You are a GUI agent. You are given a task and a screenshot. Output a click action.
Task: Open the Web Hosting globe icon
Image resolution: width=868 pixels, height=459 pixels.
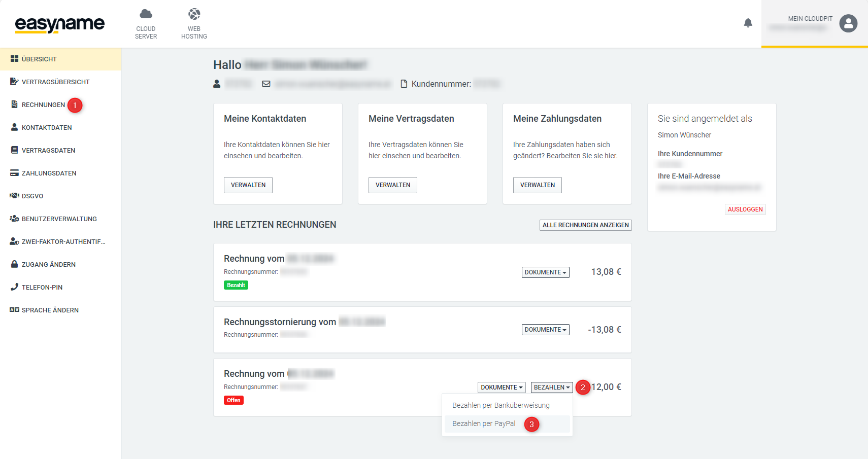[x=194, y=14]
